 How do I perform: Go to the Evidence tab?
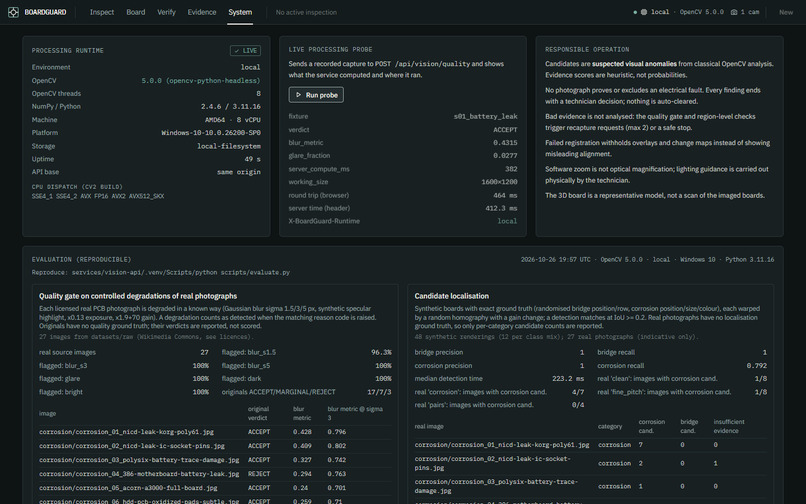click(x=202, y=12)
